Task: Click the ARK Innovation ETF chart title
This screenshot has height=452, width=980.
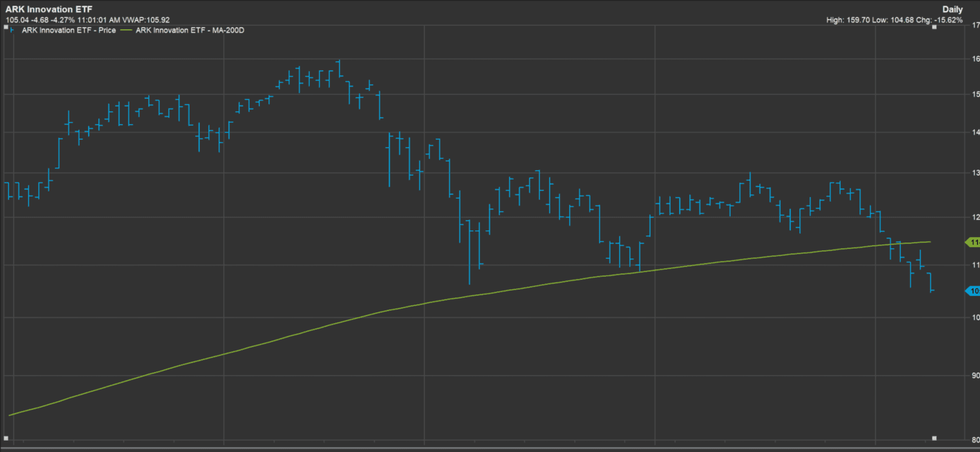Action: click(49, 9)
